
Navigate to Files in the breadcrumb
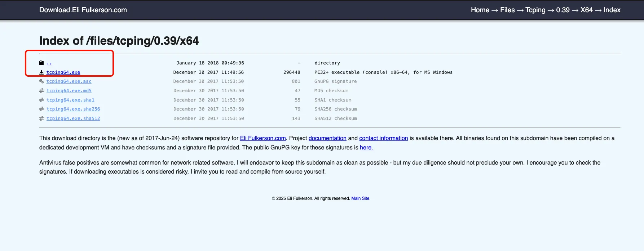click(x=507, y=10)
